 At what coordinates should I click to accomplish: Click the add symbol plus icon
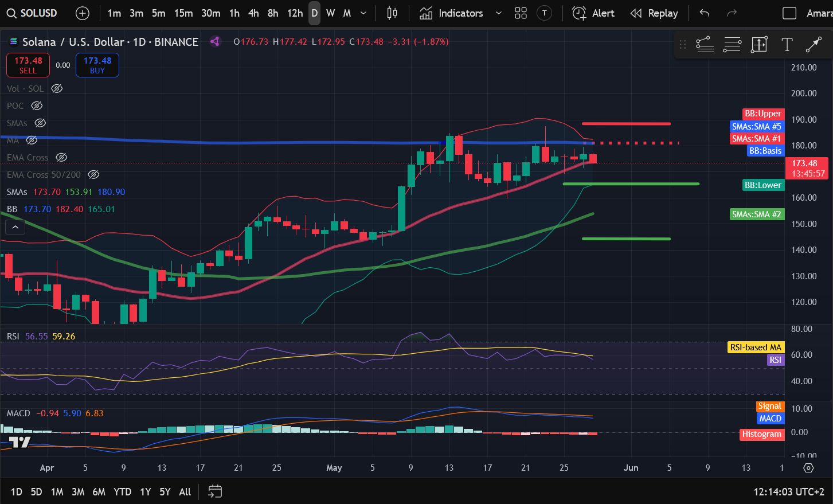tap(83, 13)
